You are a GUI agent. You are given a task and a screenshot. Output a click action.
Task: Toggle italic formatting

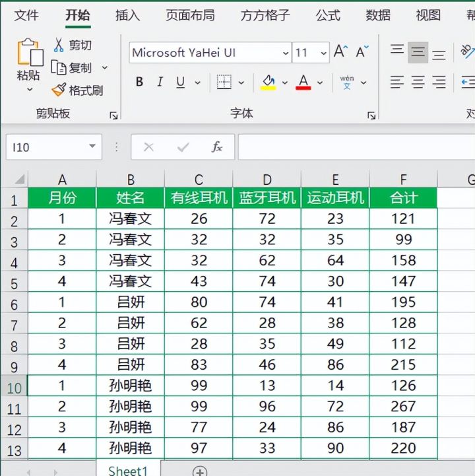[x=160, y=82]
